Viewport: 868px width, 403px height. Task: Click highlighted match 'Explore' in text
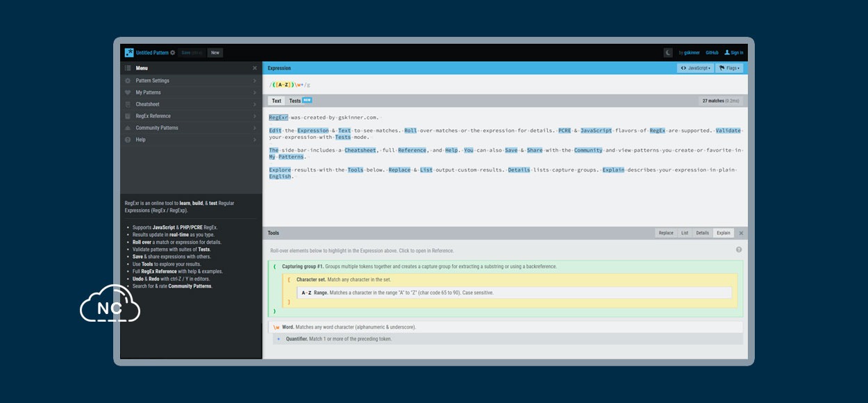(280, 170)
